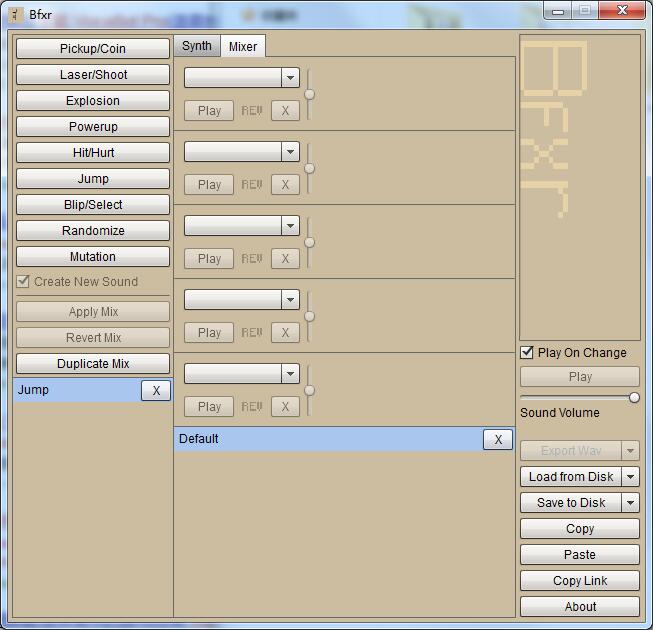Click the Revert Mix button

(93, 337)
